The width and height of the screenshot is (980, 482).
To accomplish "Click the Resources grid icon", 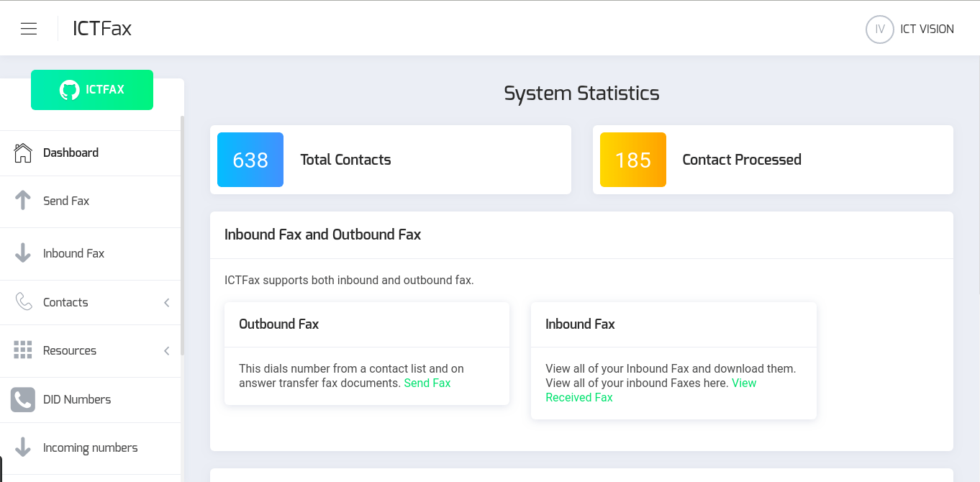I will click(23, 350).
